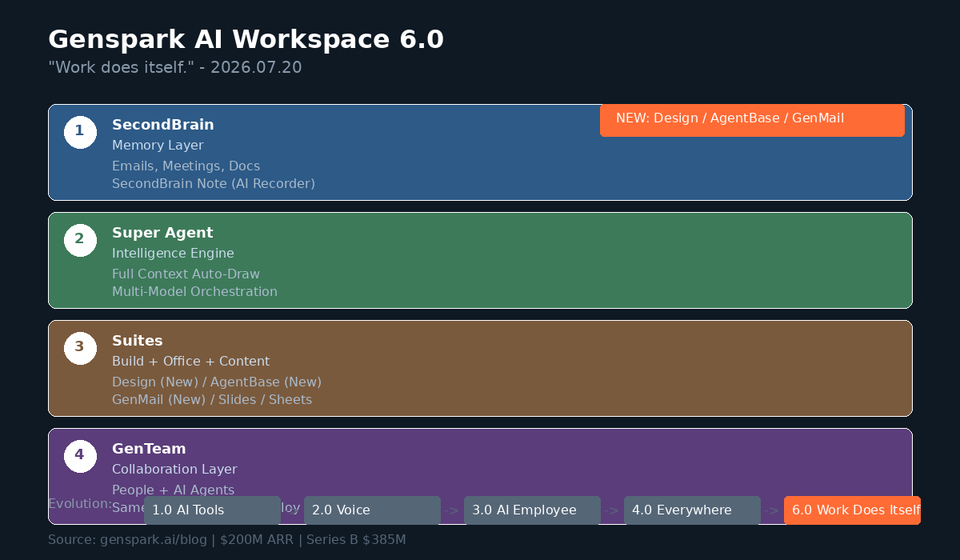The height and width of the screenshot is (560, 960).
Task: Click the GenMail (New) / Slides / Sheets line
Action: 212,400
